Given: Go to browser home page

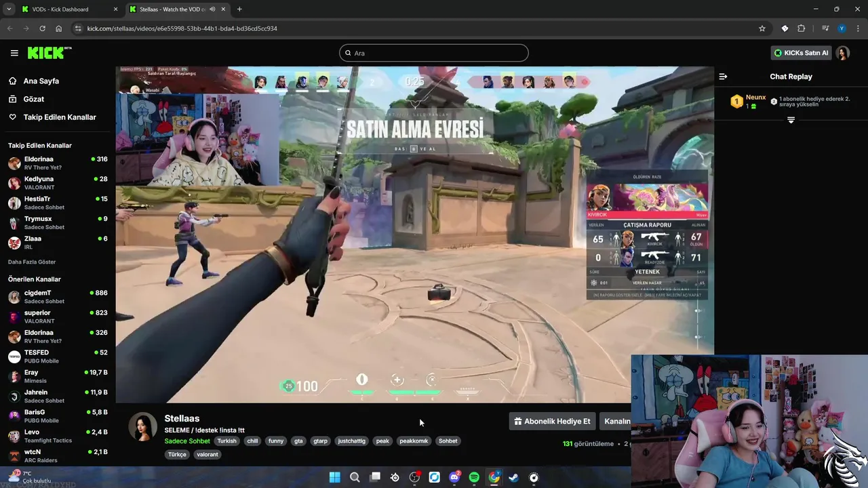Looking at the screenshot, I should (59, 28).
